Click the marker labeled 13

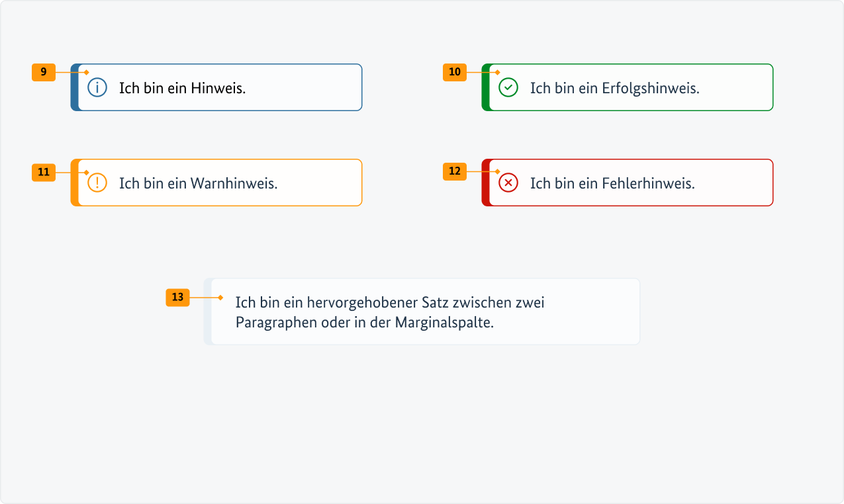[x=177, y=298]
